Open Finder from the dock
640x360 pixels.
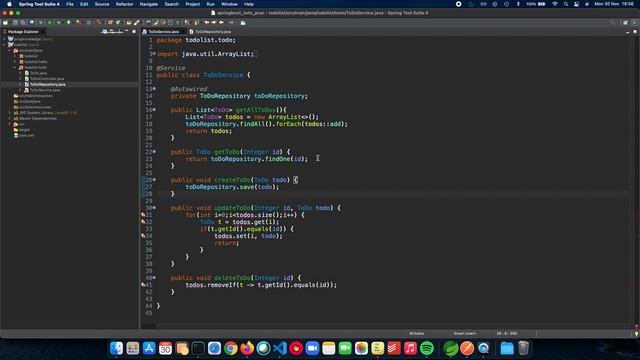coord(116,348)
